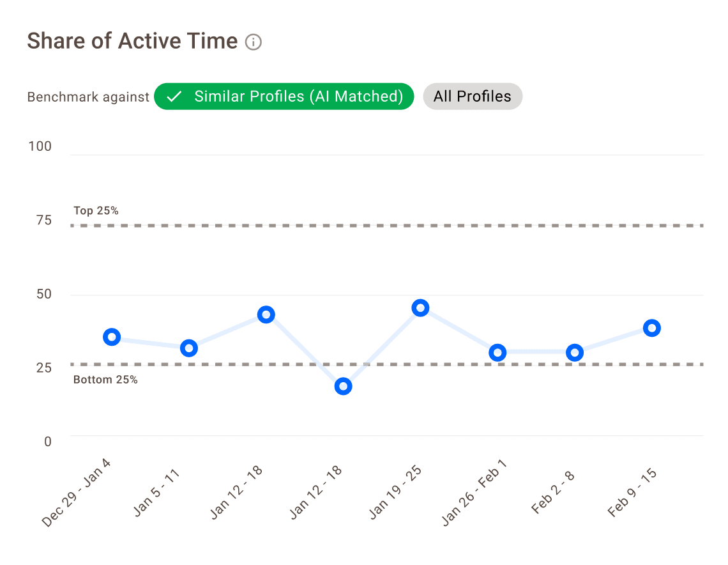Image resolution: width=728 pixels, height=565 pixels.
Task: Click the Jan 26 - Feb 1 data point
Action: tap(497, 353)
